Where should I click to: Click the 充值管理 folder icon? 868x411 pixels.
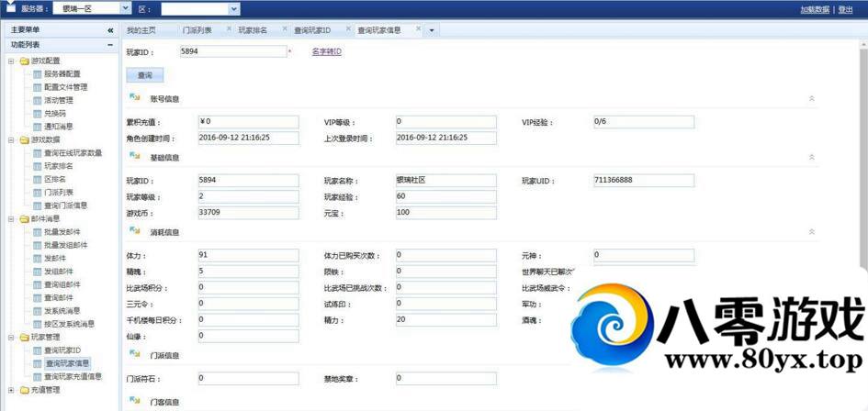[24, 390]
